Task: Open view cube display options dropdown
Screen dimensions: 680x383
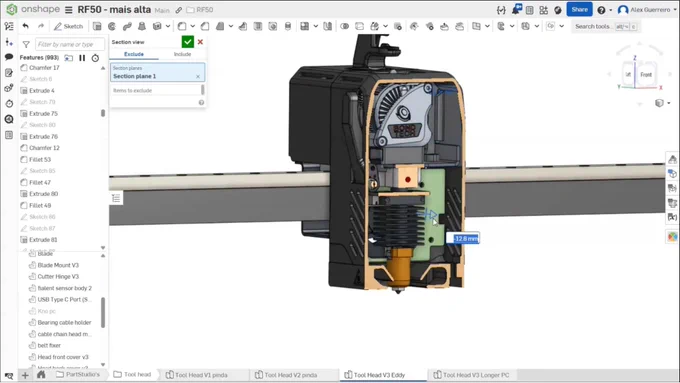Action: point(663,103)
